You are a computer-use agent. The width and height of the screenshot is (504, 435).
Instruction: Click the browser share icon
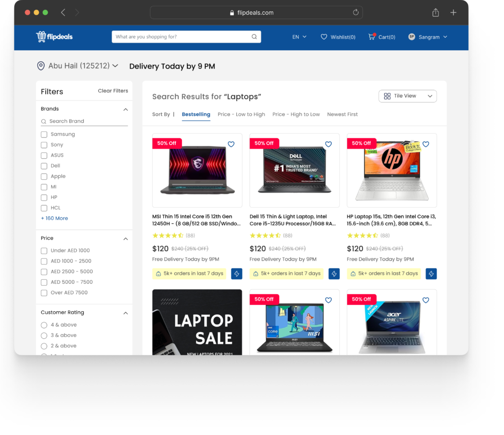pyautogui.click(x=436, y=12)
